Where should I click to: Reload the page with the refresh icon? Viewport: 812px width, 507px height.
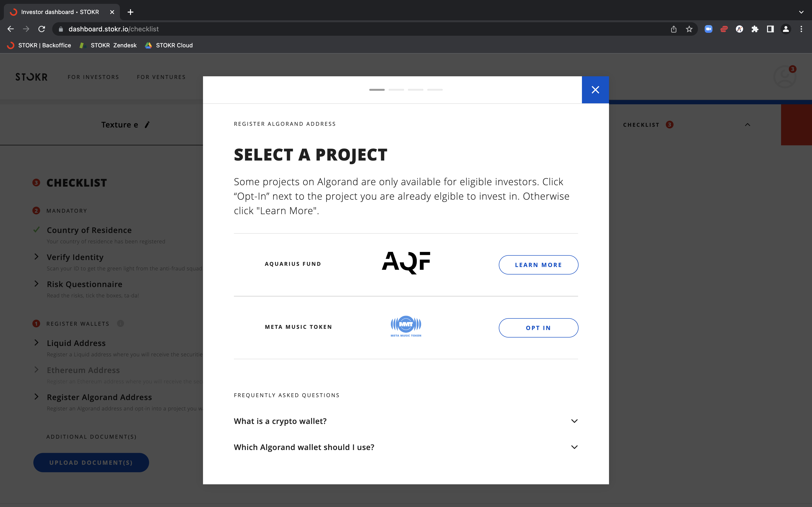[42, 29]
